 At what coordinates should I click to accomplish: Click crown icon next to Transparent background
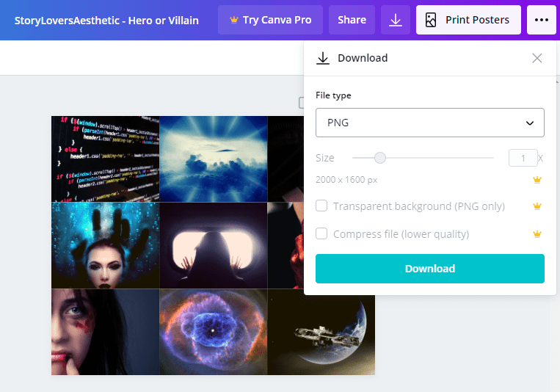537,206
